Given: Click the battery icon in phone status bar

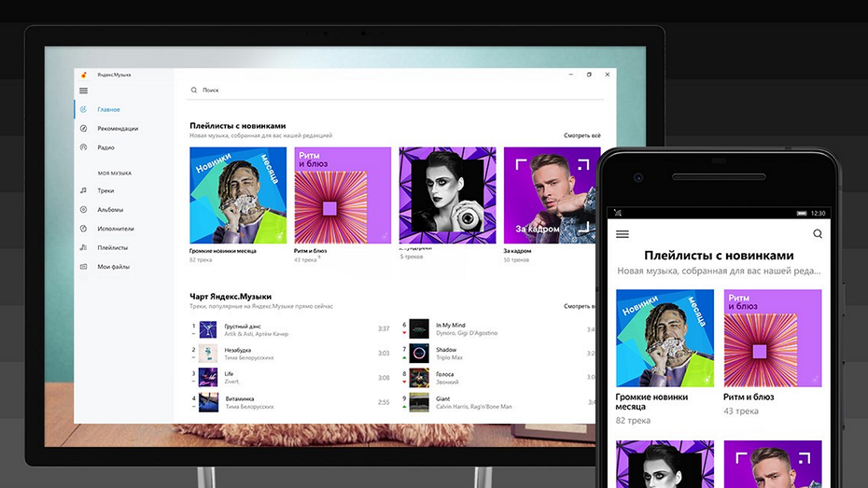Looking at the screenshot, I should point(802,213).
